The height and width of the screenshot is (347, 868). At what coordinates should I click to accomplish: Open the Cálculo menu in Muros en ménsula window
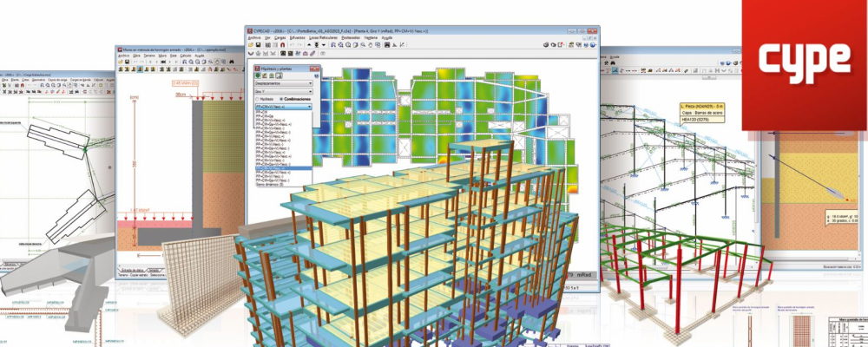[186, 56]
